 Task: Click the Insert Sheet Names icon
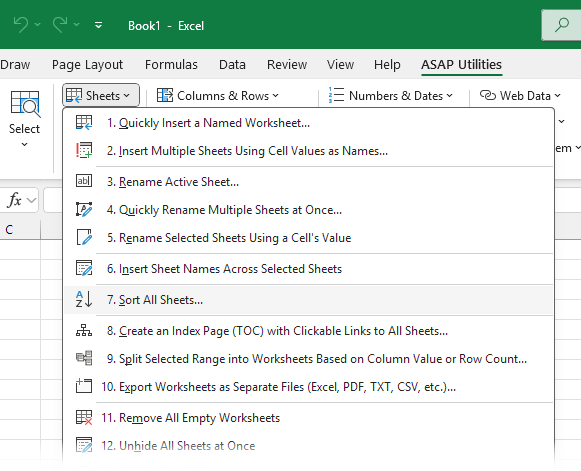pos(84,268)
